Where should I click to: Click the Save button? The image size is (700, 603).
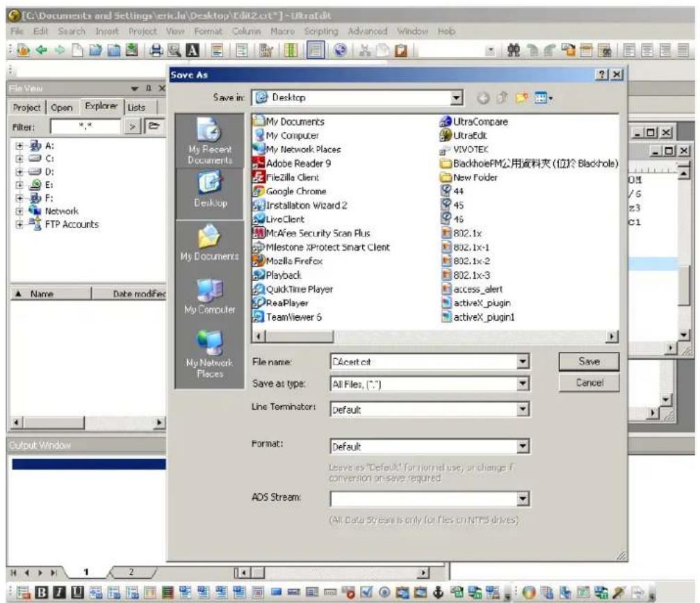[x=589, y=362]
